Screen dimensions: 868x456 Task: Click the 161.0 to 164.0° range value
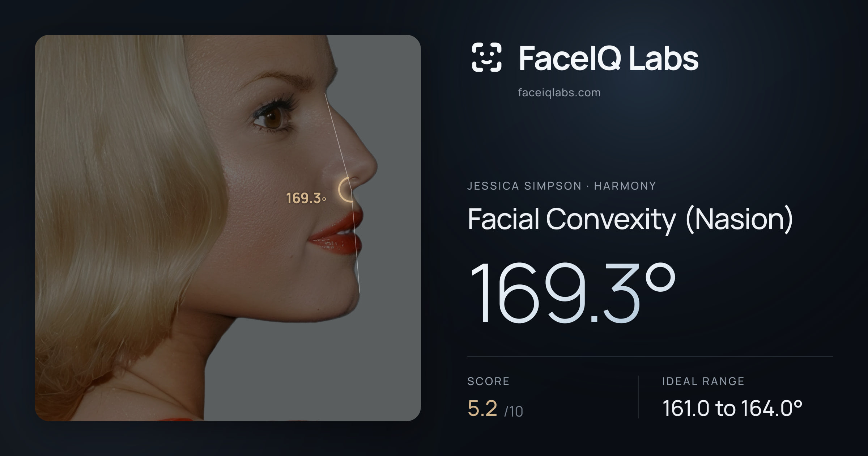coord(732,408)
